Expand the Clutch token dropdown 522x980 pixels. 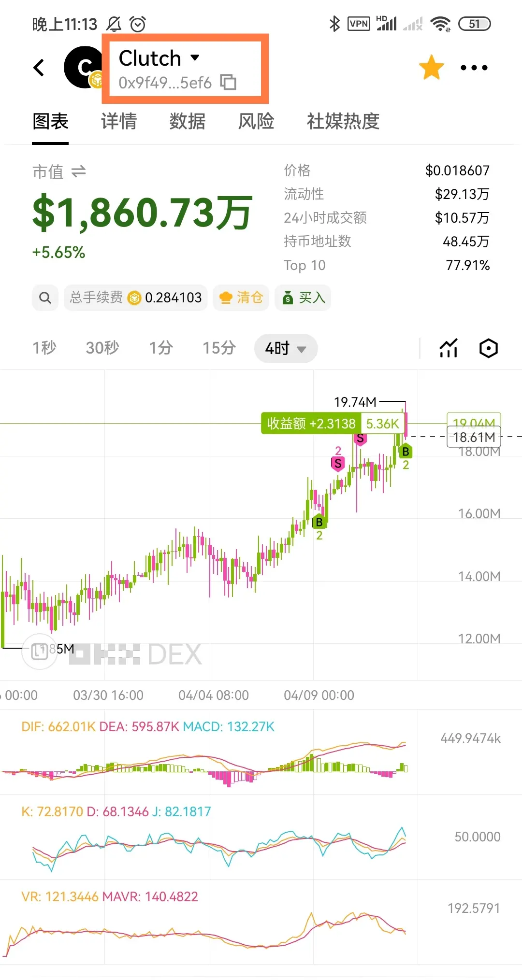coord(195,58)
